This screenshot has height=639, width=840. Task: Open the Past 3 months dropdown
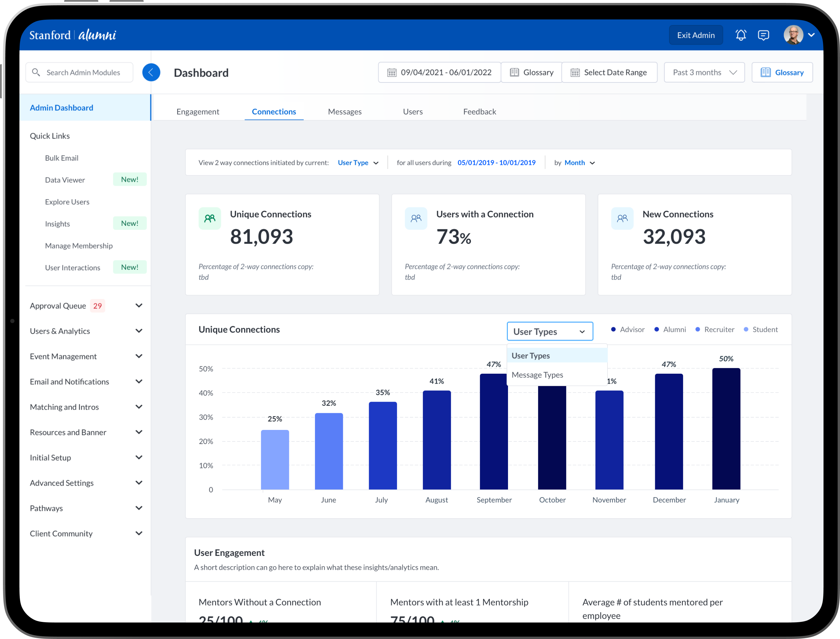point(704,72)
